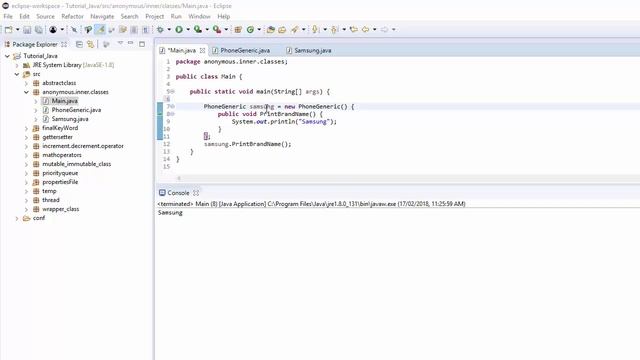Select the priorityqueue package
Image resolution: width=640 pixels, height=360 pixels.
click(60, 173)
